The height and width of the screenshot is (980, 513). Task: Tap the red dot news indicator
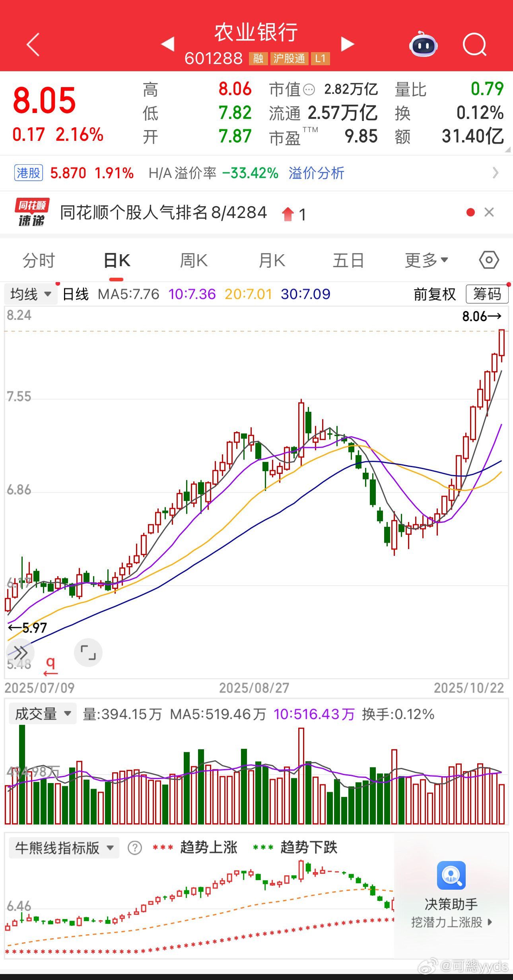(x=470, y=212)
